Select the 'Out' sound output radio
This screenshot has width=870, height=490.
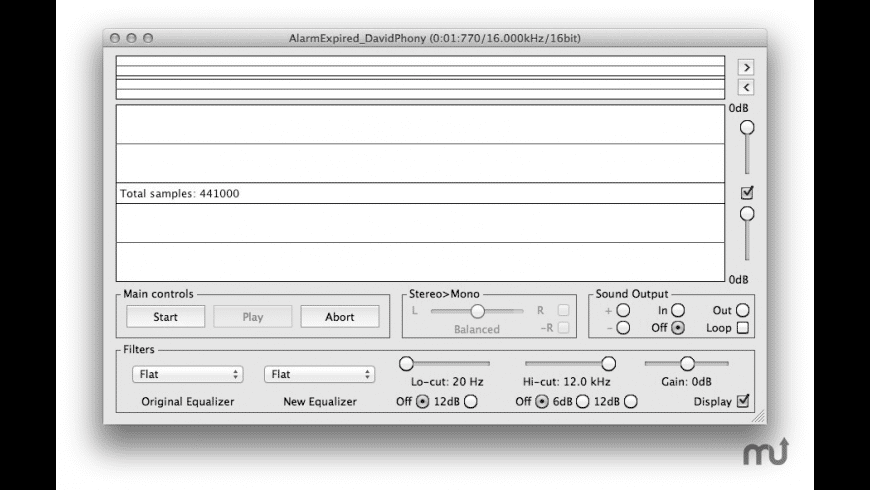pyautogui.click(x=742, y=310)
